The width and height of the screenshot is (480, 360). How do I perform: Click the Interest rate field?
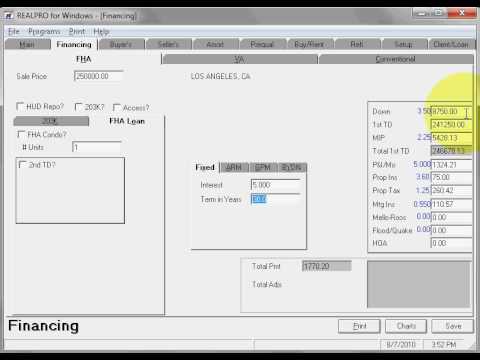(276, 185)
